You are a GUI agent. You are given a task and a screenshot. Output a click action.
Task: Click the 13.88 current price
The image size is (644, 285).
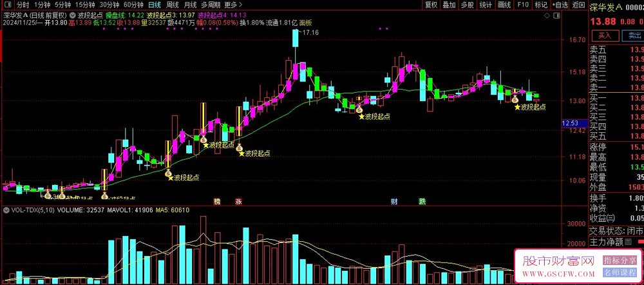click(603, 22)
